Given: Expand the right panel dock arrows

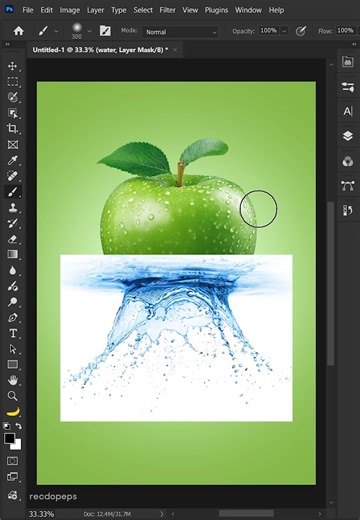Looking at the screenshot, I should [x=354, y=44].
